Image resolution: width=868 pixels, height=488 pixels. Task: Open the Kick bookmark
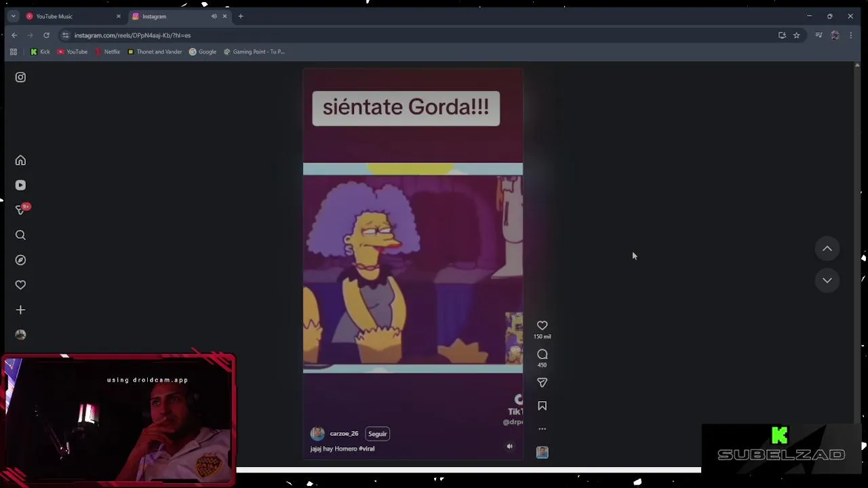[40, 52]
